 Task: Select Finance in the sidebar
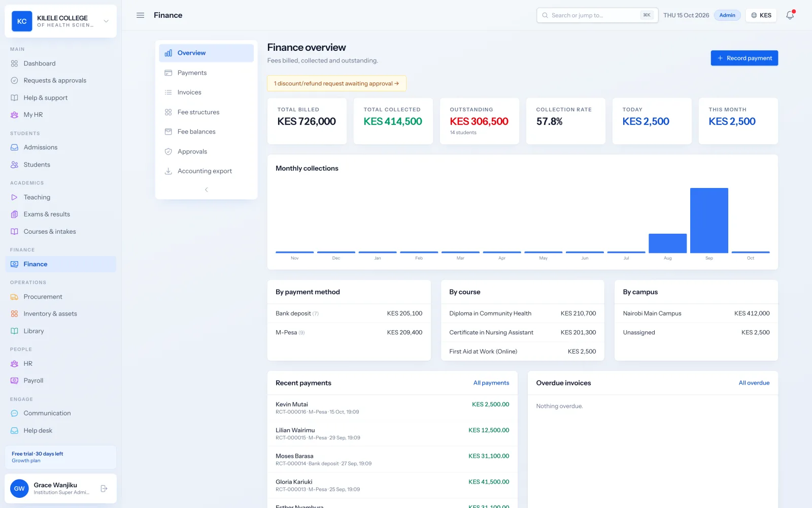pos(61,264)
